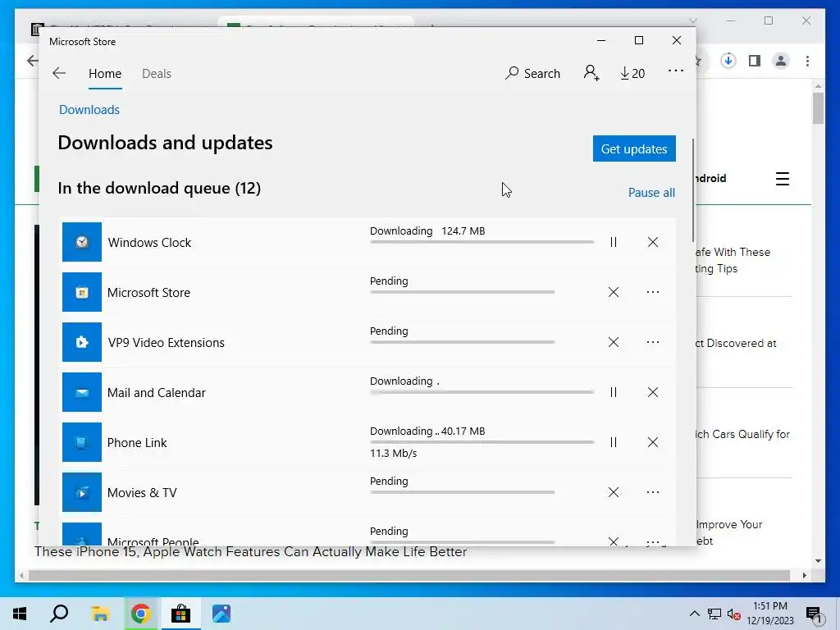The height and width of the screenshot is (630, 840).
Task: Click Chrome's vertical scrollbar thumb
Action: point(818,108)
